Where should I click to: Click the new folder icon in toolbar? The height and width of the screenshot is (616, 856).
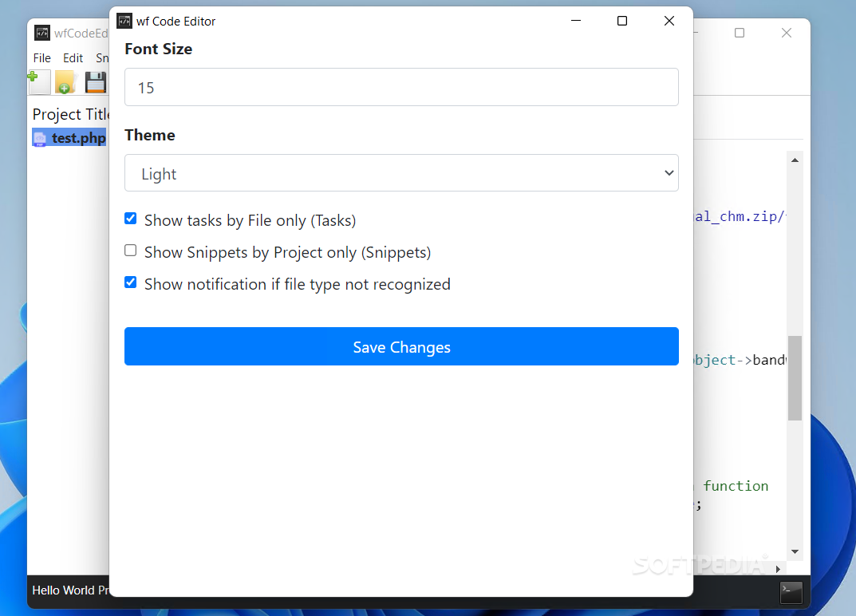click(x=65, y=82)
